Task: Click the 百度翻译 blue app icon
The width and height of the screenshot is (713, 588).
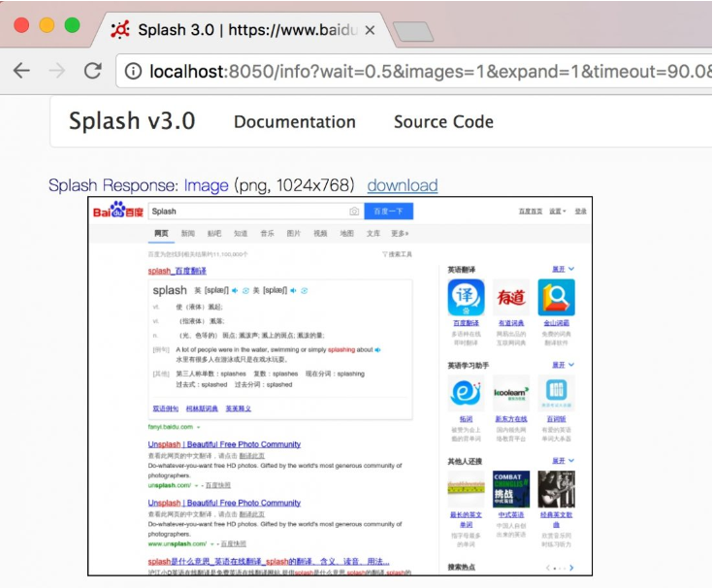Action: [466, 298]
